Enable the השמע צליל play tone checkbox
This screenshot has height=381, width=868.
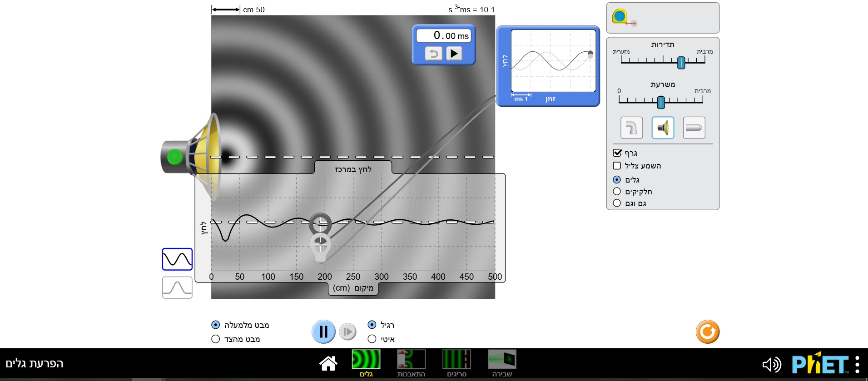(x=617, y=166)
